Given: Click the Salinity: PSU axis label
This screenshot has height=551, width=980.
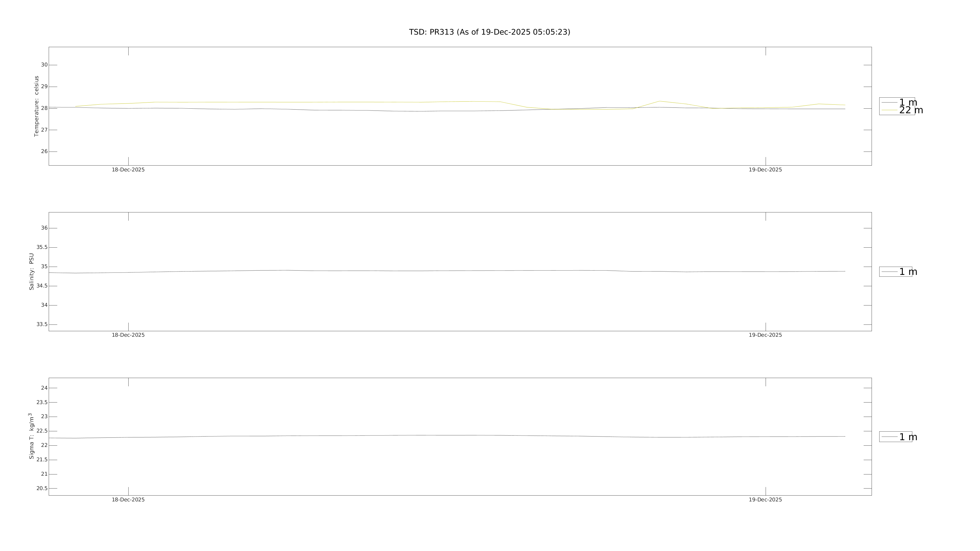Looking at the screenshot, I should click(x=32, y=272).
